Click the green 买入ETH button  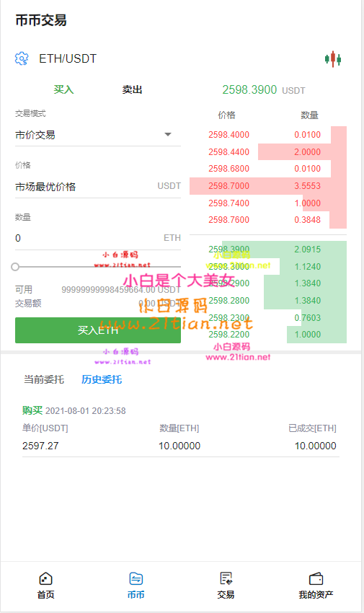tap(97, 330)
